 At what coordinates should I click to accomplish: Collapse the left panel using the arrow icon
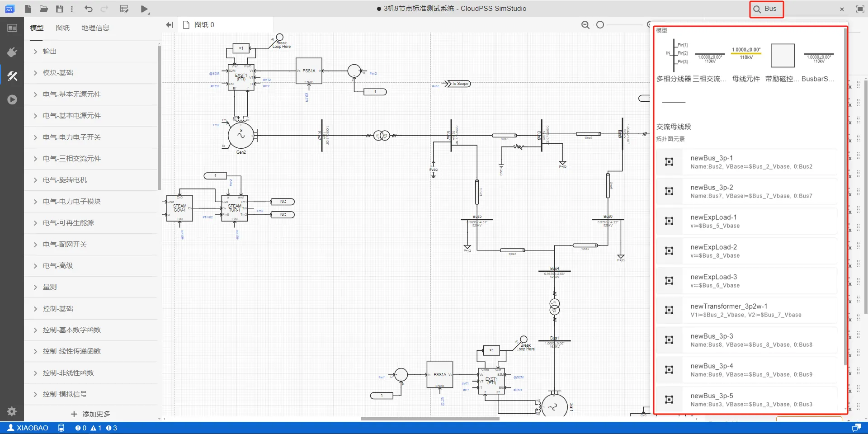click(x=170, y=25)
